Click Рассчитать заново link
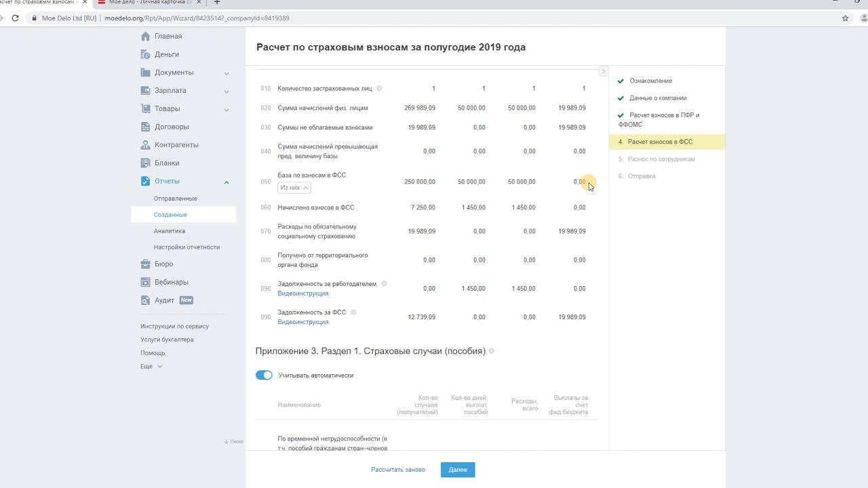 398,470
